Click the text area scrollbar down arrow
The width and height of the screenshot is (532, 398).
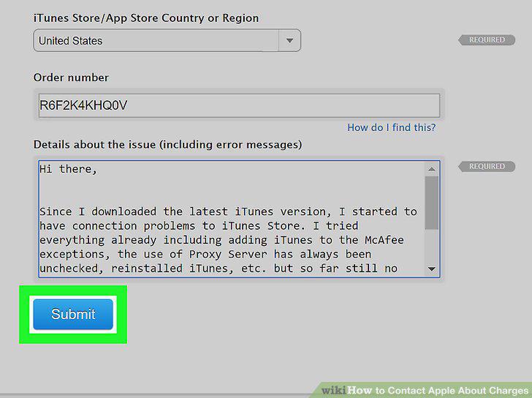pyautogui.click(x=432, y=269)
